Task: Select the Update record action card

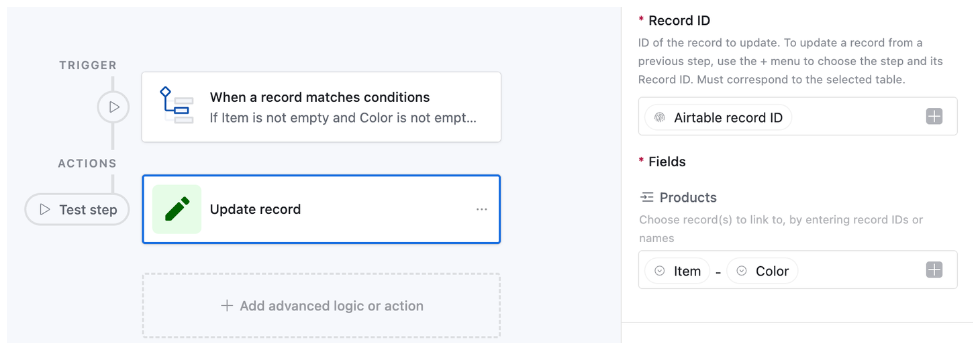Action: click(x=322, y=209)
